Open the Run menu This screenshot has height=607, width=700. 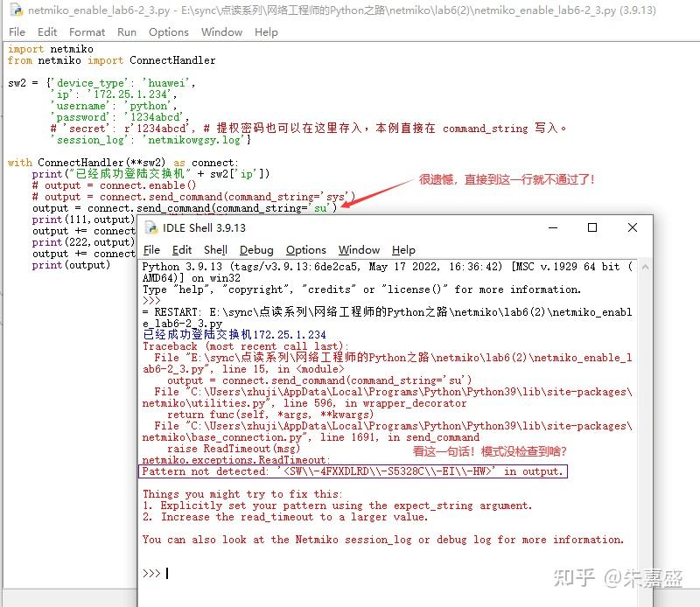(127, 31)
